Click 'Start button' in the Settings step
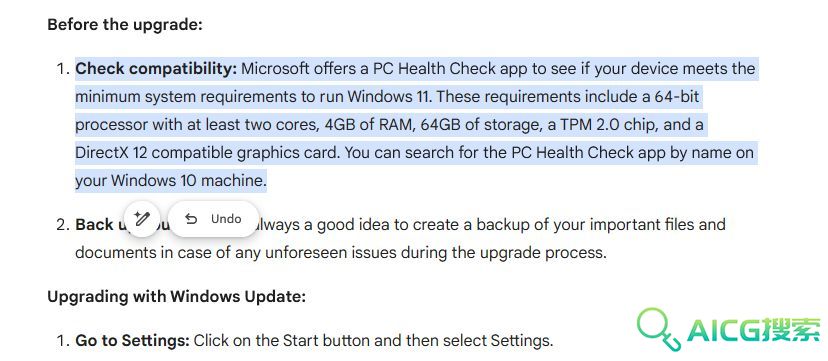This screenshot has width=828, height=361. click(326, 340)
